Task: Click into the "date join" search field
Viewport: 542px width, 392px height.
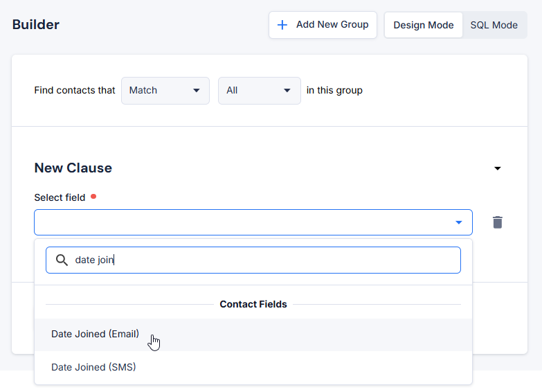Action: [263, 260]
